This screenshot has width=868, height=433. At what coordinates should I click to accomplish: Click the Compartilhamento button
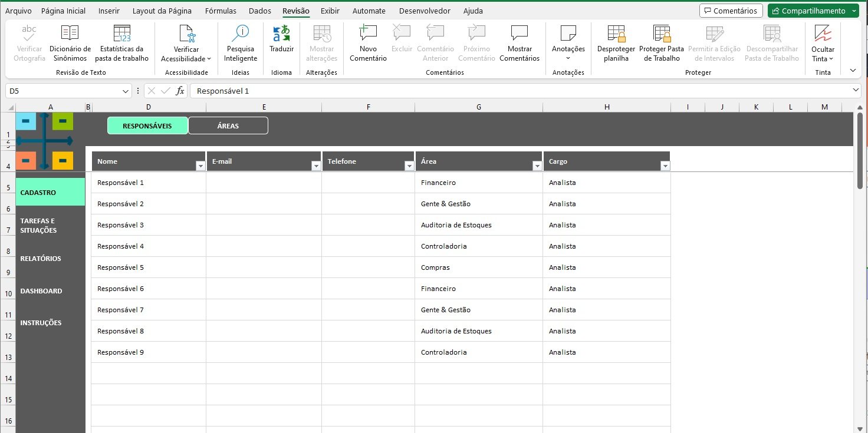[x=808, y=11]
